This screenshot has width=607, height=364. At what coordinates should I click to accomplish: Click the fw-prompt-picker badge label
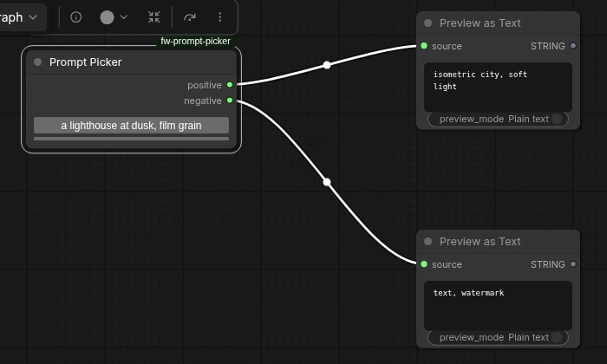click(x=195, y=41)
